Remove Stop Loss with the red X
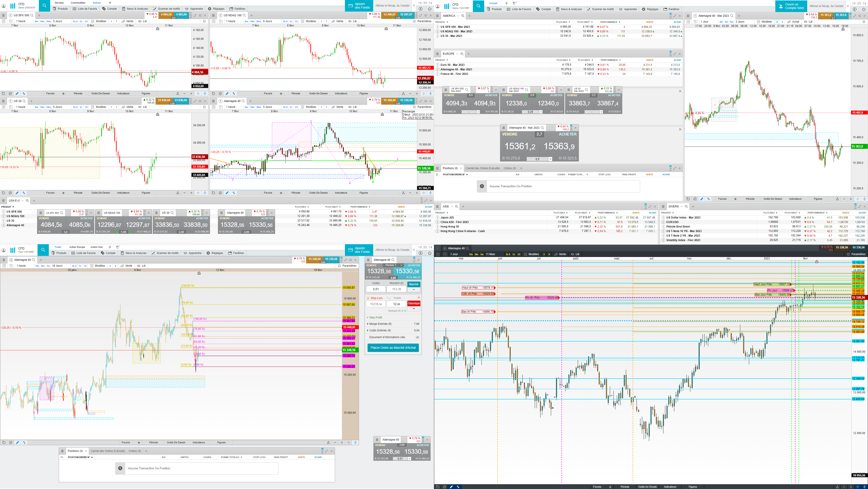 419,297
